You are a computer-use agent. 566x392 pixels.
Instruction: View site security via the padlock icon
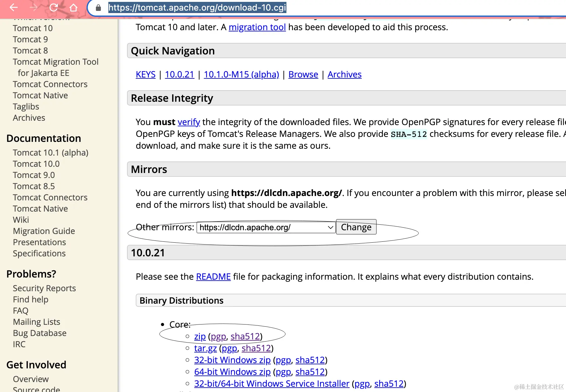(98, 8)
